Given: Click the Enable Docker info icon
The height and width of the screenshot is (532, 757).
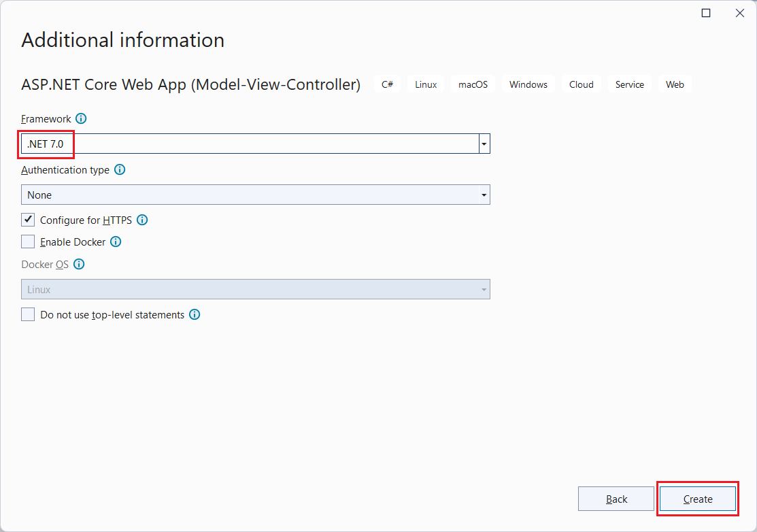Looking at the screenshot, I should click(116, 242).
